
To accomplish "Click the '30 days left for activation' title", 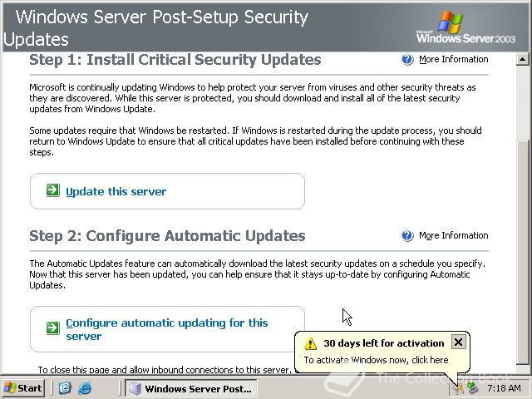I will click(x=384, y=343).
